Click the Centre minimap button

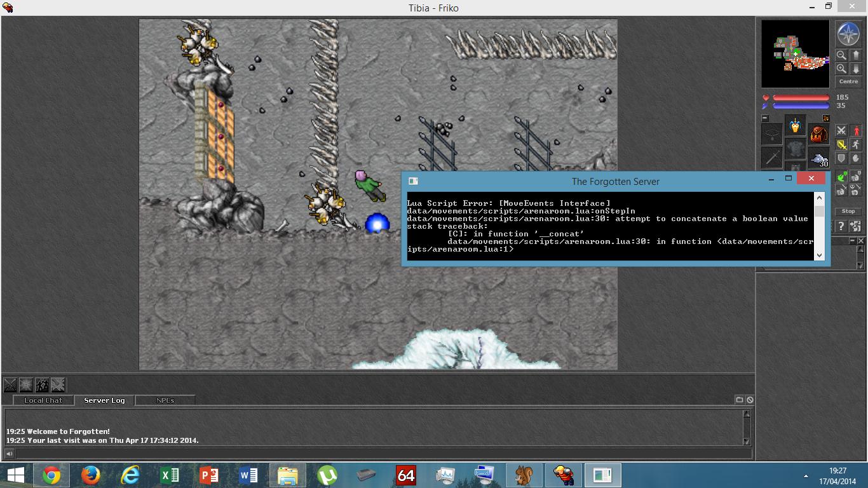coord(849,81)
